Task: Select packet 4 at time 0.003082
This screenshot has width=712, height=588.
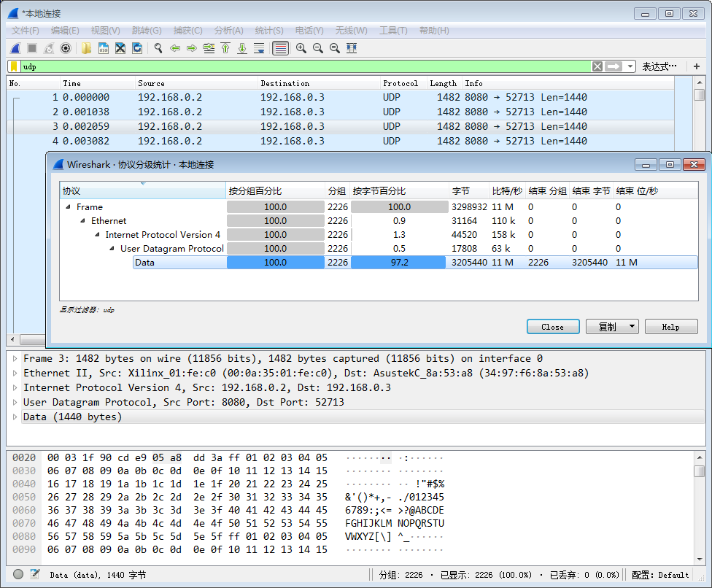Action: (x=341, y=141)
